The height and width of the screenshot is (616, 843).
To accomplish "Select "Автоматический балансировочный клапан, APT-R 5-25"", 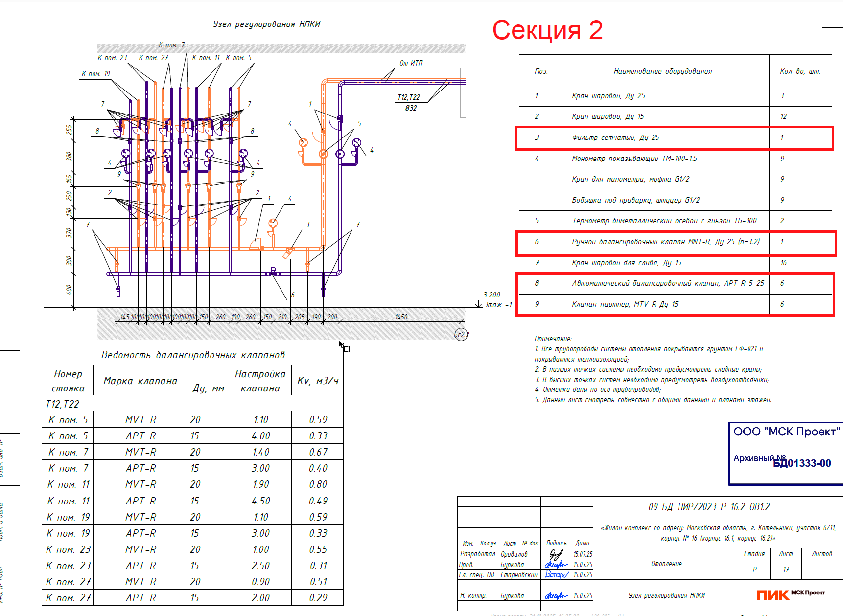I will (x=668, y=283).
